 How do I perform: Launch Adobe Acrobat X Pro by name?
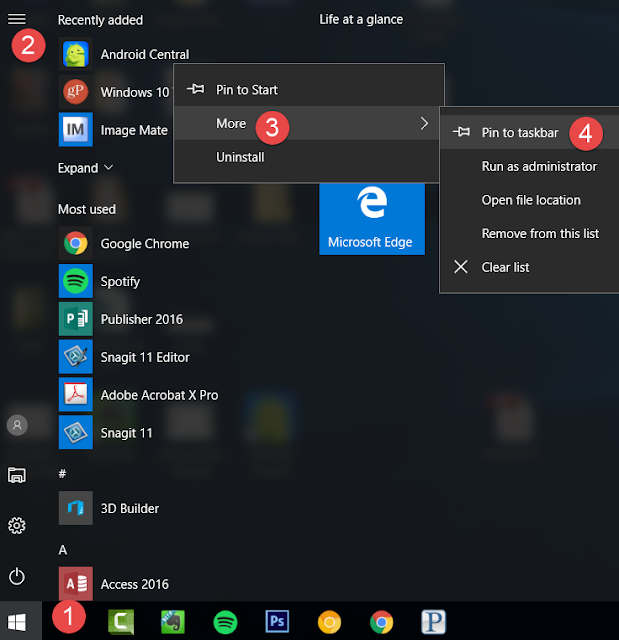pos(159,395)
